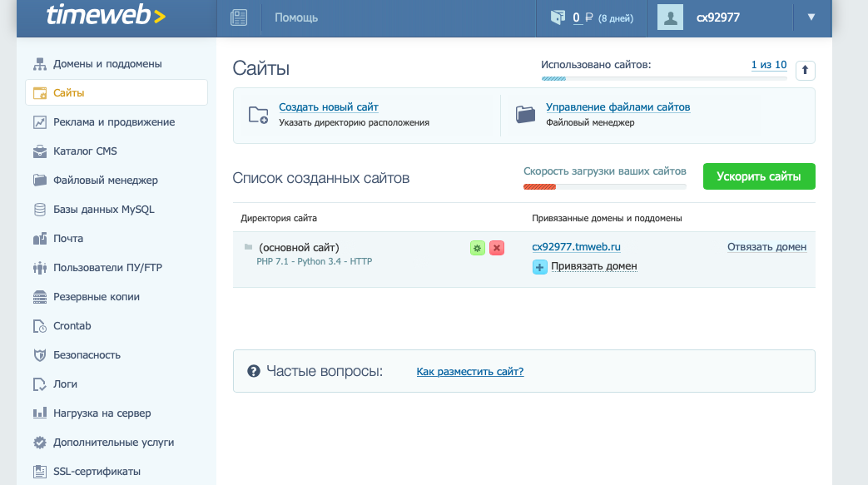The height and width of the screenshot is (485, 868).
Task: Click the green site settings gear icon
Action: (x=477, y=248)
